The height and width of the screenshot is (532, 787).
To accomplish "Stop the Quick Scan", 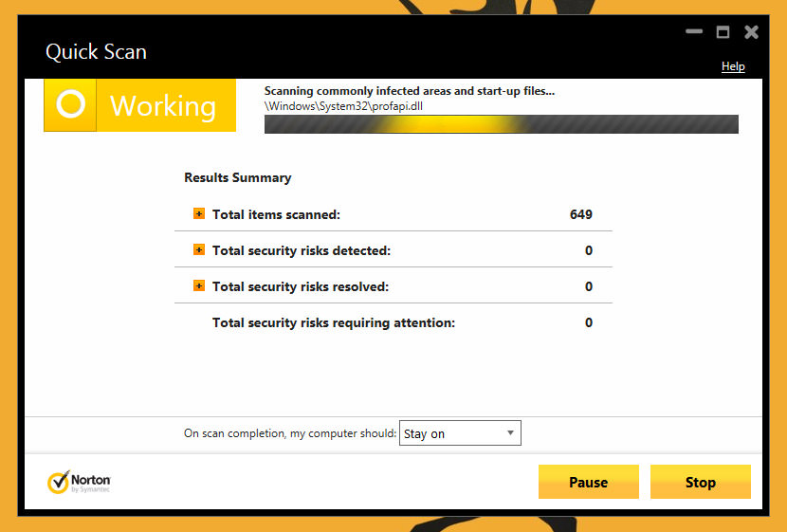I will 700,482.
